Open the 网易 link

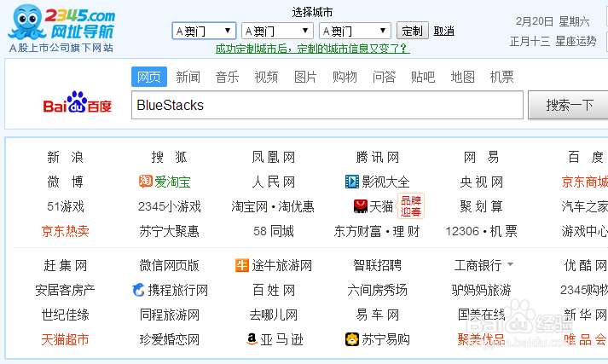click(x=481, y=157)
